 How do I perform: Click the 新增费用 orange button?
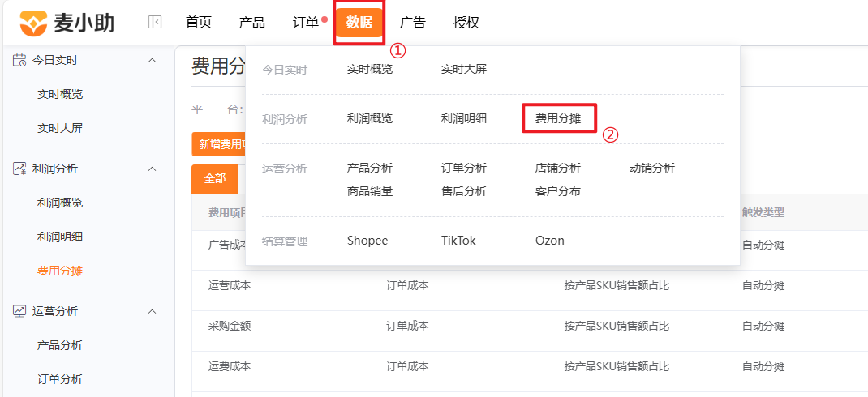click(219, 145)
